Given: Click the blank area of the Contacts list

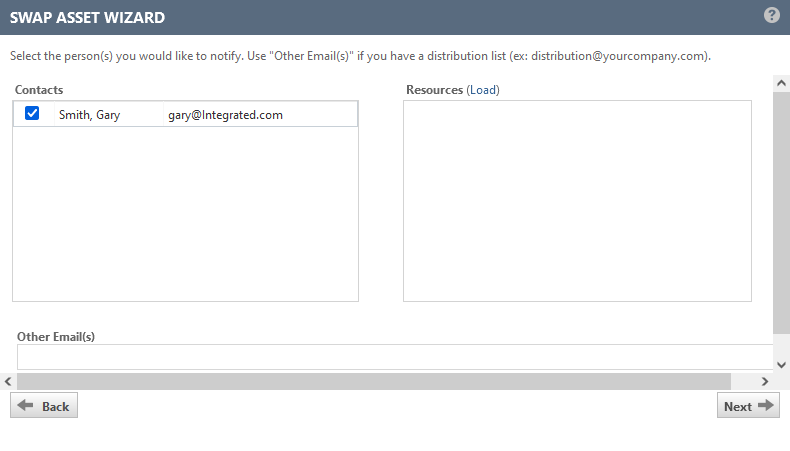Looking at the screenshot, I should 185,213.
